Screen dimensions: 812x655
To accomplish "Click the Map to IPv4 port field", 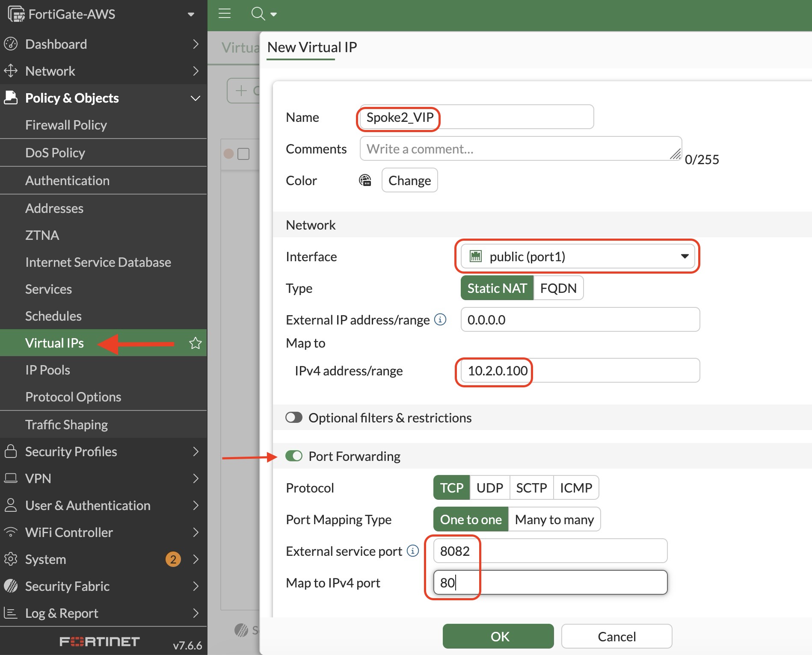I will (x=550, y=582).
